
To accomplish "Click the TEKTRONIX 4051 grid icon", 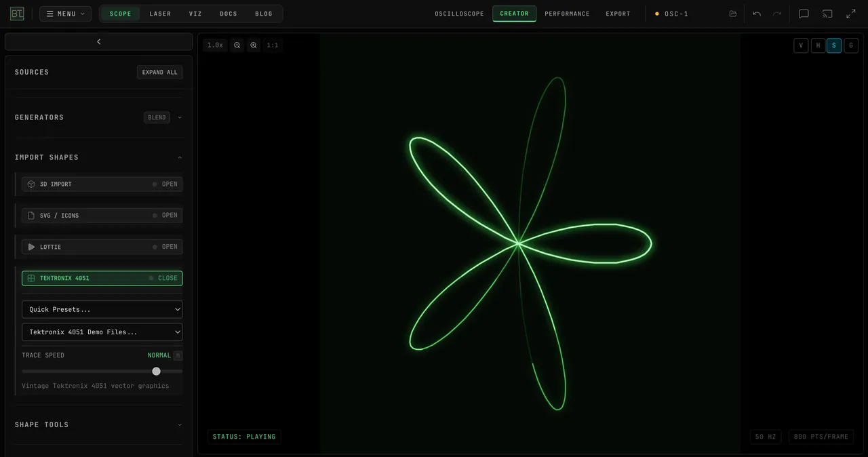I will (31, 278).
